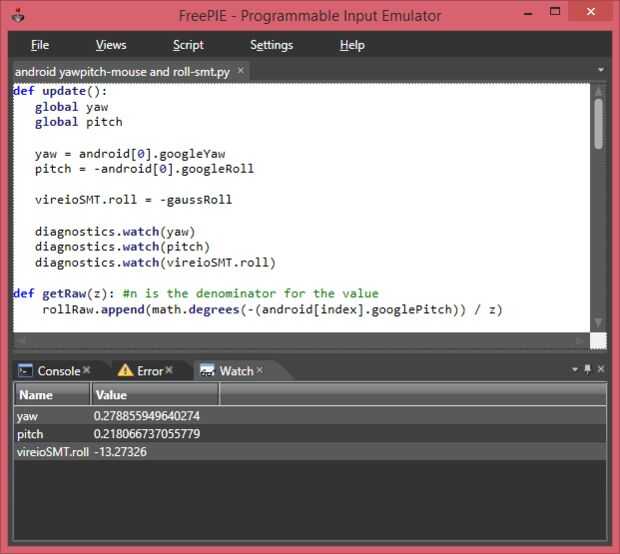Click the 'global yaw' code line
The height and width of the screenshot is (554, 620).
point(71,107)
